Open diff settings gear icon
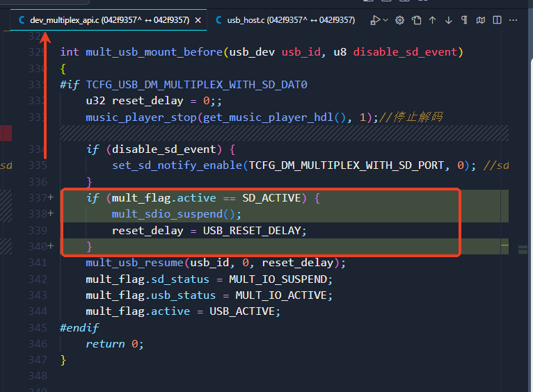 coord(399,20)
